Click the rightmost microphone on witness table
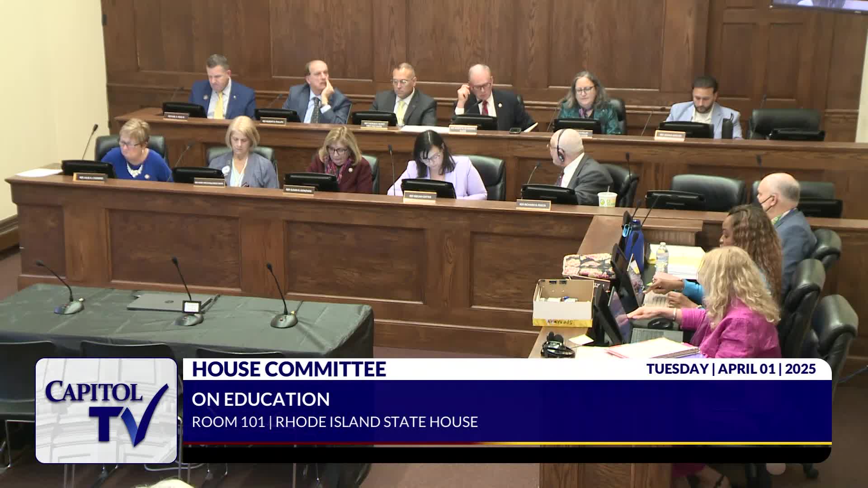The width and height of the screenshot is (868, 488). coord(283,321)
